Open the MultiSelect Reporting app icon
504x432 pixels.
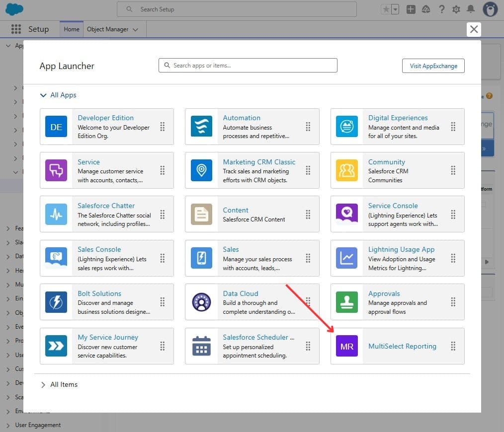click(x=346, y=346)
